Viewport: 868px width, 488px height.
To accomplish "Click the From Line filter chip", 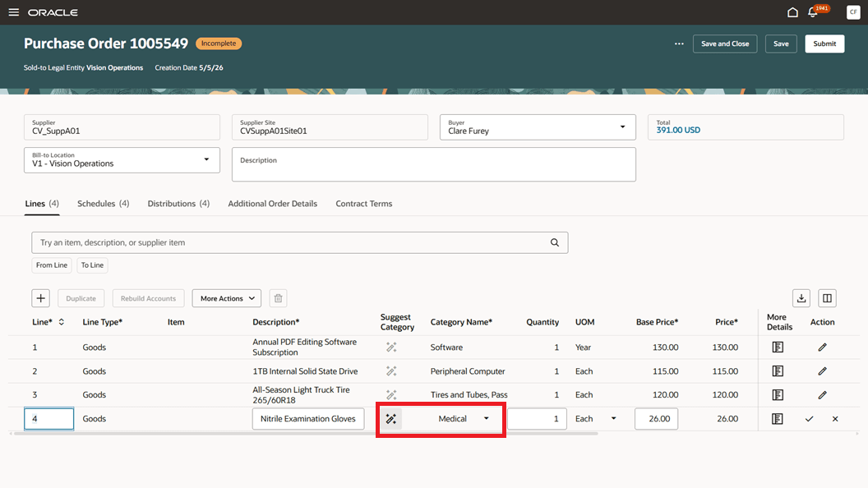I will 52,265.
